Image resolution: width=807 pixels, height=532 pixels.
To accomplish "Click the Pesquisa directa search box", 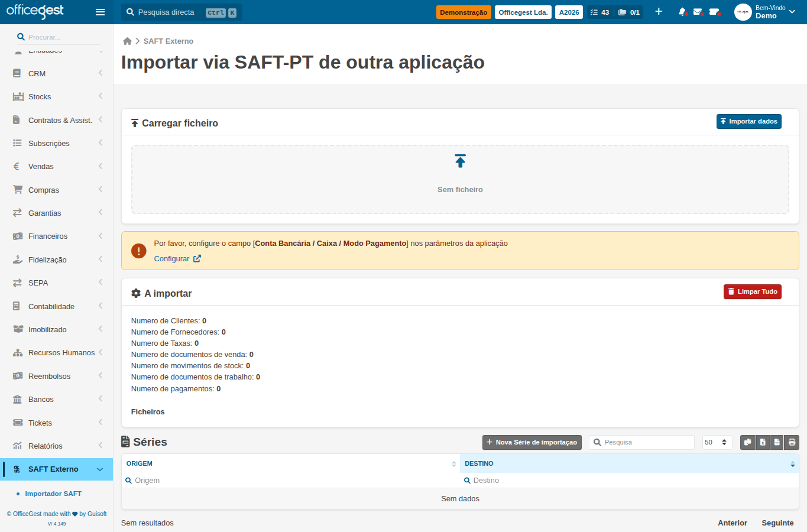I will point(182,12).
